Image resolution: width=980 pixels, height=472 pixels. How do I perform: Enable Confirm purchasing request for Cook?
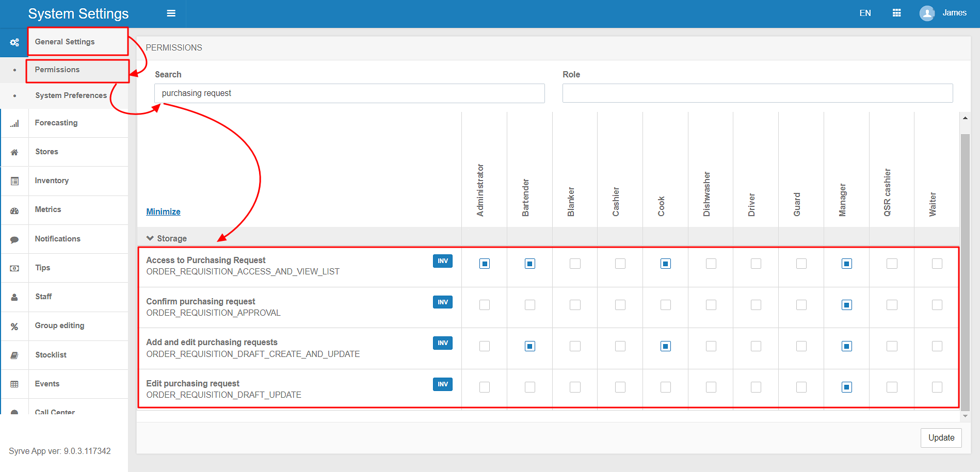pos(665,305)
